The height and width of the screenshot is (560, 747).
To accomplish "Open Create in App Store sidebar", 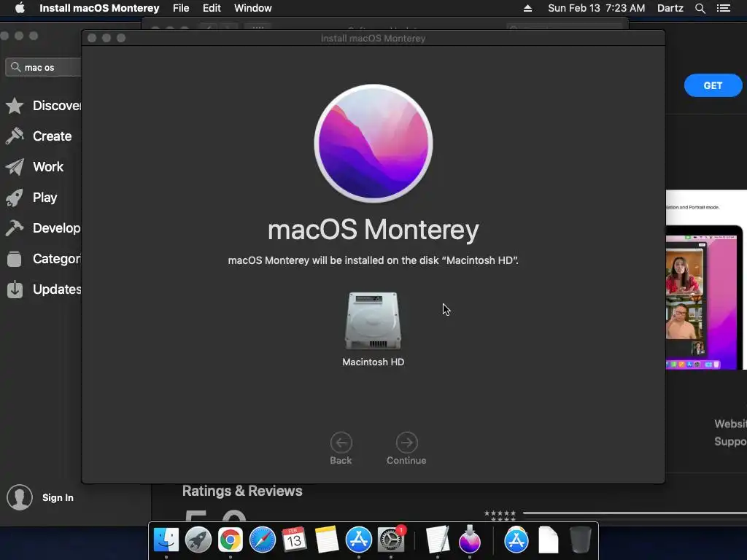I will (39, 136).
